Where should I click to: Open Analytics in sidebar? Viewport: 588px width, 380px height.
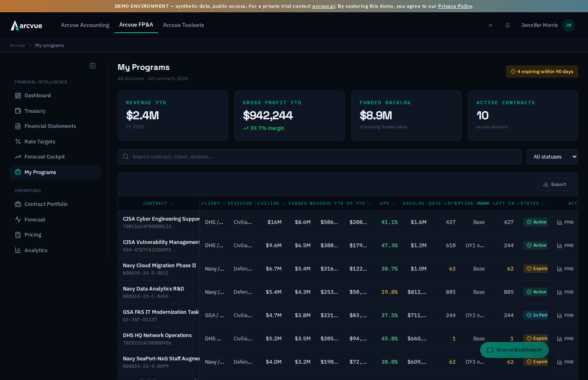click(x=55, y=250)
